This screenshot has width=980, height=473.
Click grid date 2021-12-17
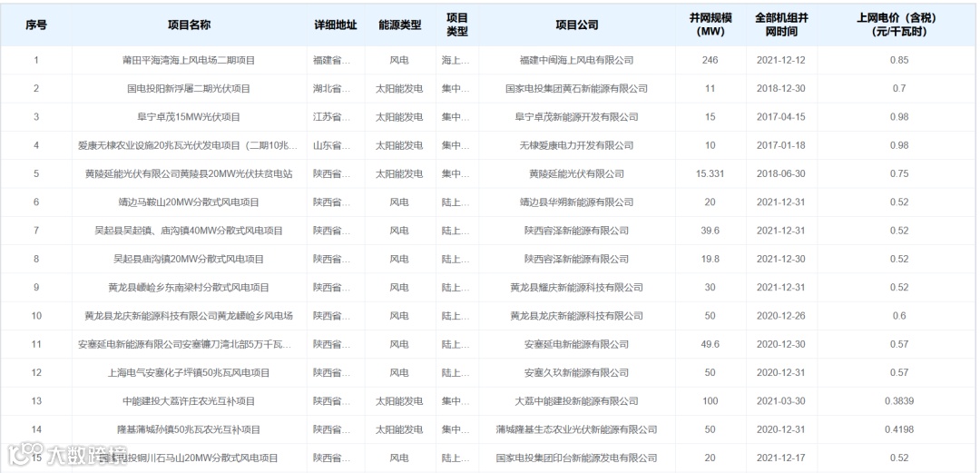click(x=781, y=458)
